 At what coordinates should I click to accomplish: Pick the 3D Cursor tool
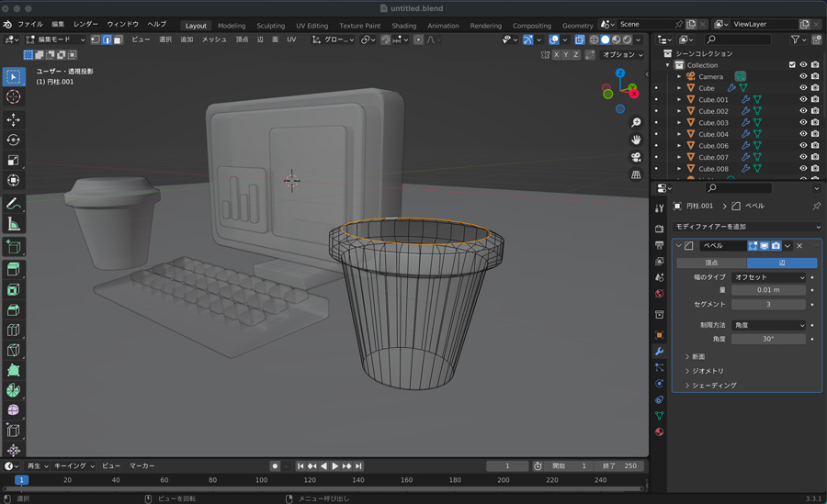13,97
